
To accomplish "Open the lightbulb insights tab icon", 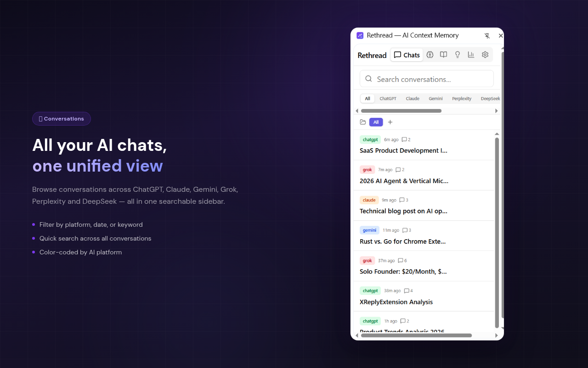I will tap(458, 55).
